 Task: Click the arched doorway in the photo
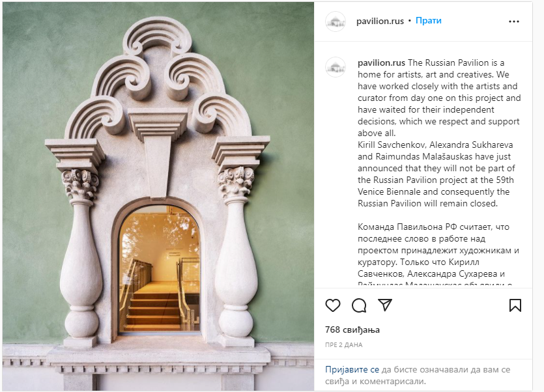tap(160, 269)
